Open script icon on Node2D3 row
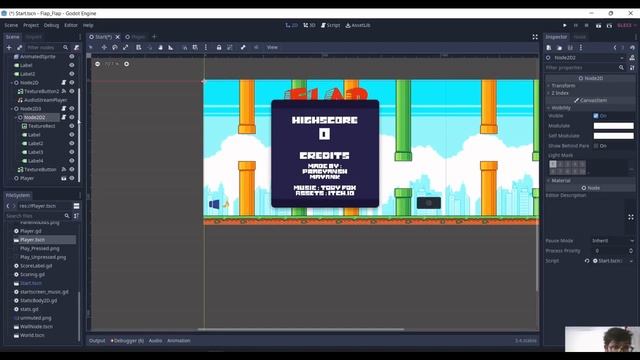Image resolution: width=640 pixels, height=360 pixels. coord(64,109)
